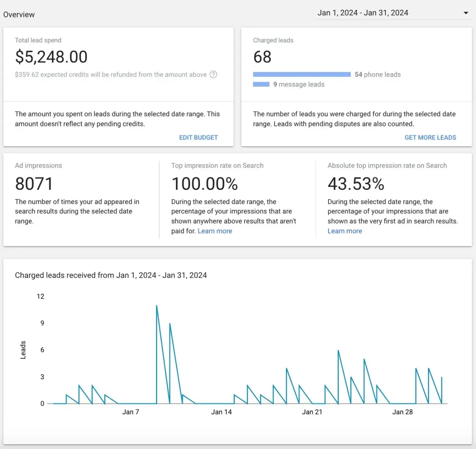Open the EDIT BUDGET link
Image resolution: width=476 pixels, height=449 pixels.
[198, 138]
